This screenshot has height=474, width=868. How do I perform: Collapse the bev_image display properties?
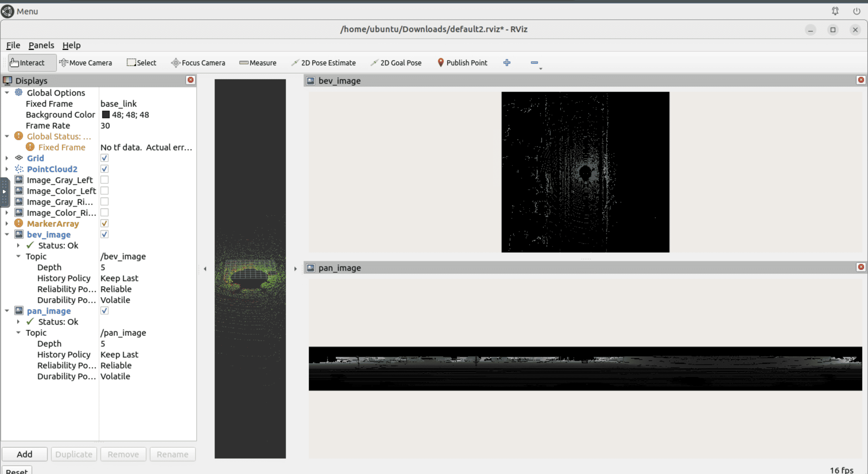tap(7, 234)
